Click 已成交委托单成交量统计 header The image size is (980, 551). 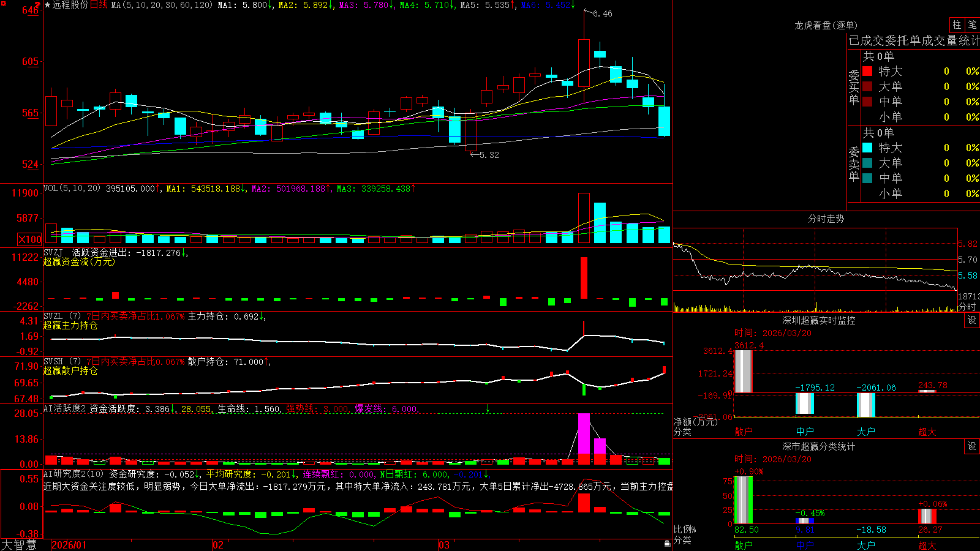click(914, 40)
